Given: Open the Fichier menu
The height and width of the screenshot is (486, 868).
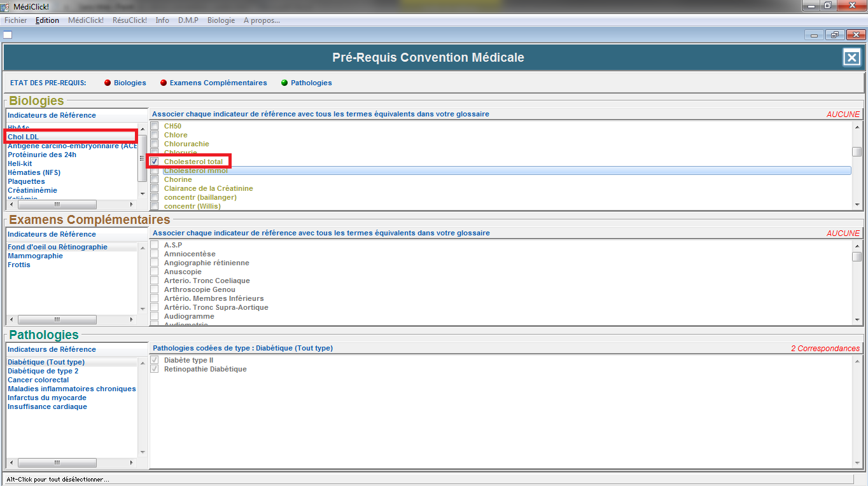Looking at the screenshot, I should [16, 20].
